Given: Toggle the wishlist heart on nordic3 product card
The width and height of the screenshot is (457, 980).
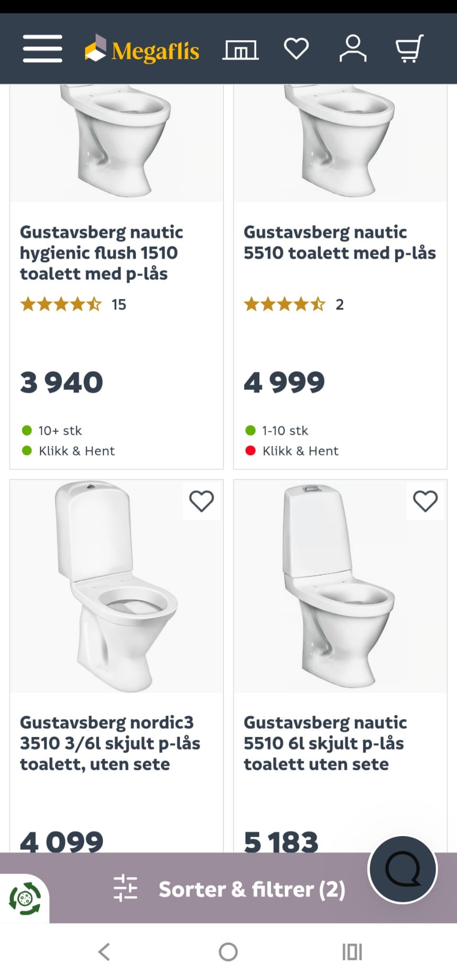Looking at the screenshot, I should click(x=201, y=501).
